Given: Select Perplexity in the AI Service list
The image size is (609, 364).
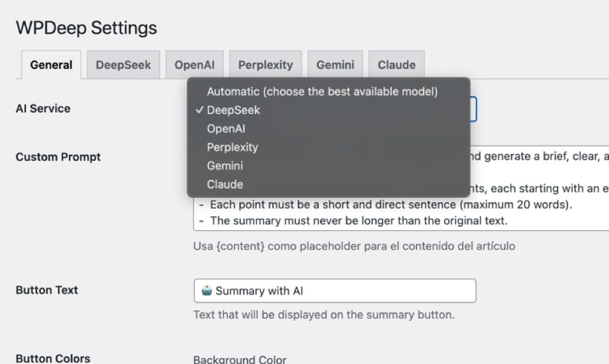Looking at the screenshot, I should [x=232, y=148].
